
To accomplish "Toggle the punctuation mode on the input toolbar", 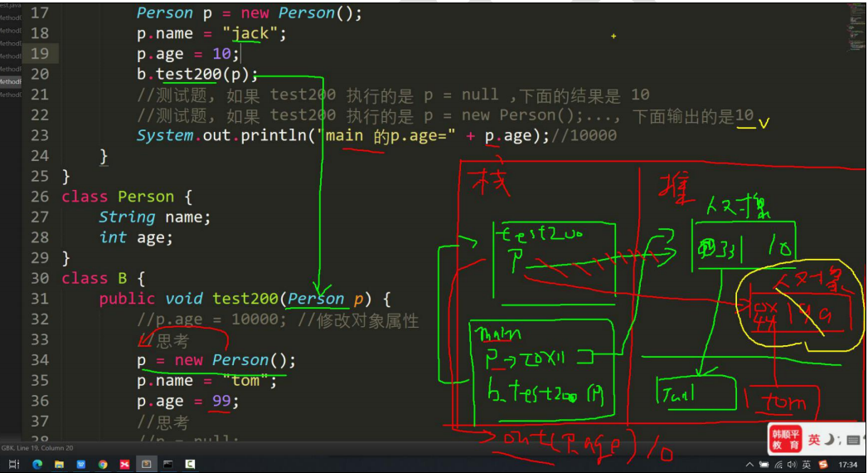I will point(840,441).
